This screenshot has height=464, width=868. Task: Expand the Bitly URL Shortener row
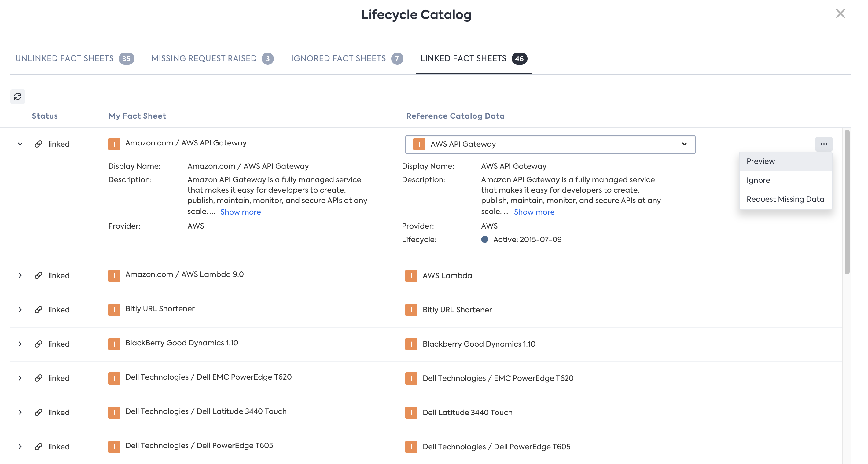(x=20, y=310)
